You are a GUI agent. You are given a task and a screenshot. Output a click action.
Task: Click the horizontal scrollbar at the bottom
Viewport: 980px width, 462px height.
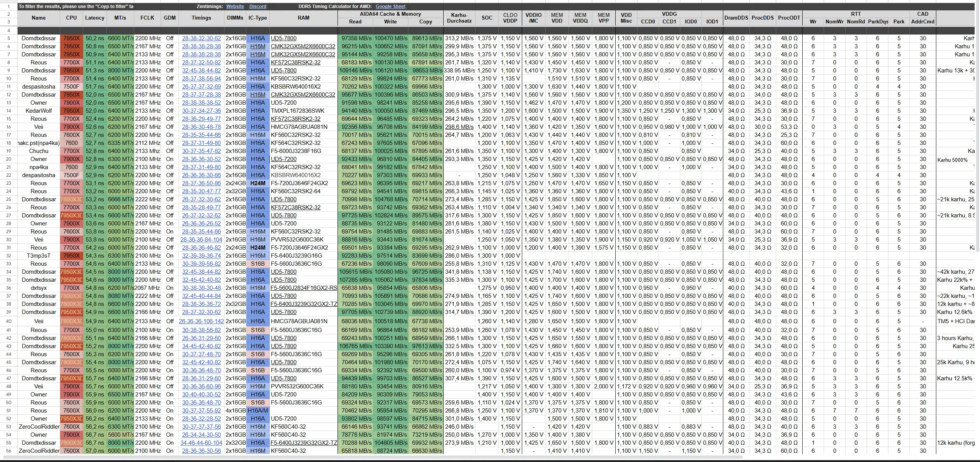(x=372, y=457)
